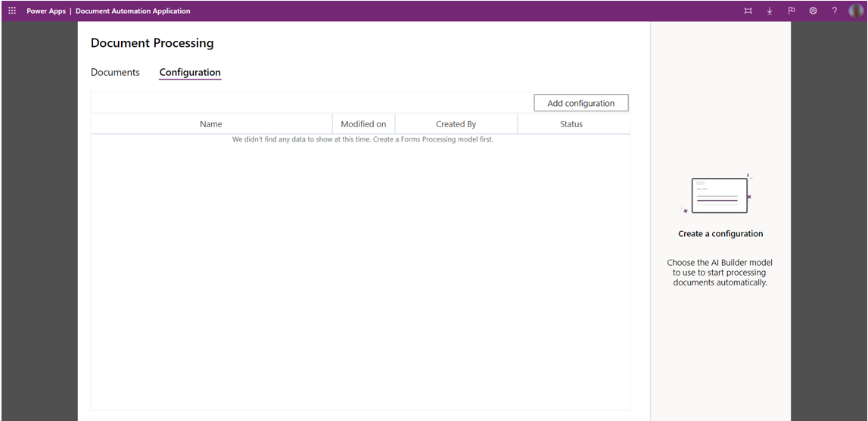The image size is (868, 421).
Task: Switch to the Documents tab
Action: (x=115, y=72)
